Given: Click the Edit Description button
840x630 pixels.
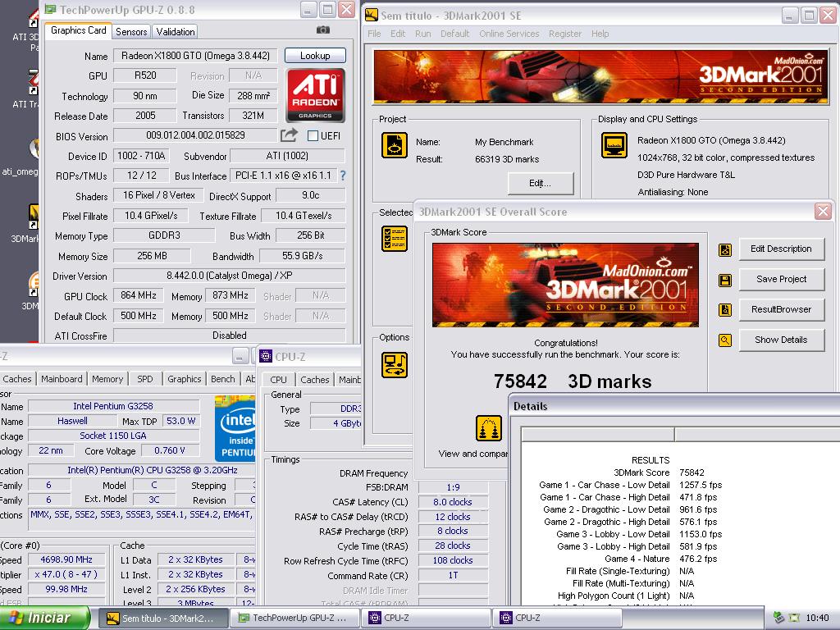Looking at the screenshot, I should point(781,249).
